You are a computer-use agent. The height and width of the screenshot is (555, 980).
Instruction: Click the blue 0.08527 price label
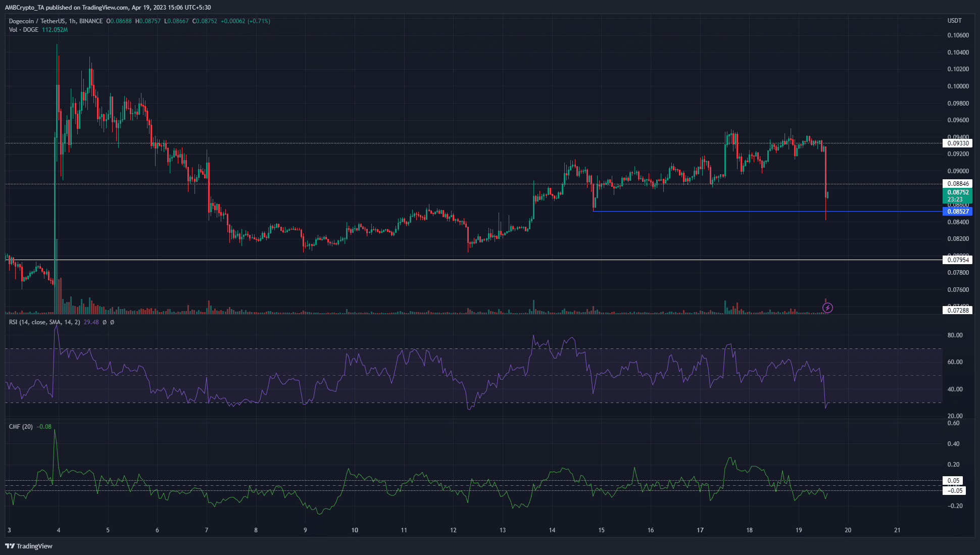point(958,212)
